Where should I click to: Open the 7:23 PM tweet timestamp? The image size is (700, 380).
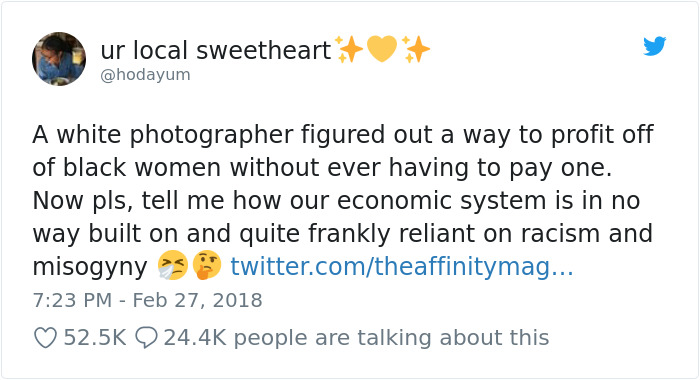click(72, 300)
